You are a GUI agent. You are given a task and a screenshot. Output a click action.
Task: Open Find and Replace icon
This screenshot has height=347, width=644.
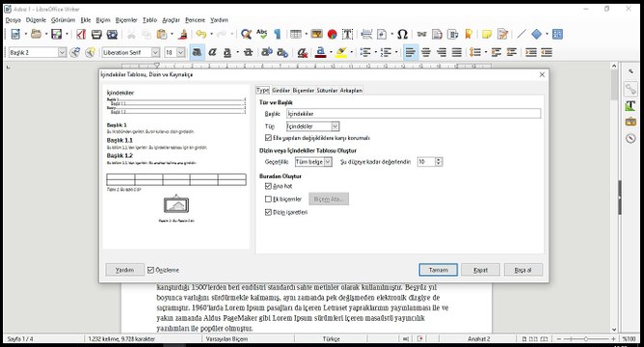tap(246, 34)
